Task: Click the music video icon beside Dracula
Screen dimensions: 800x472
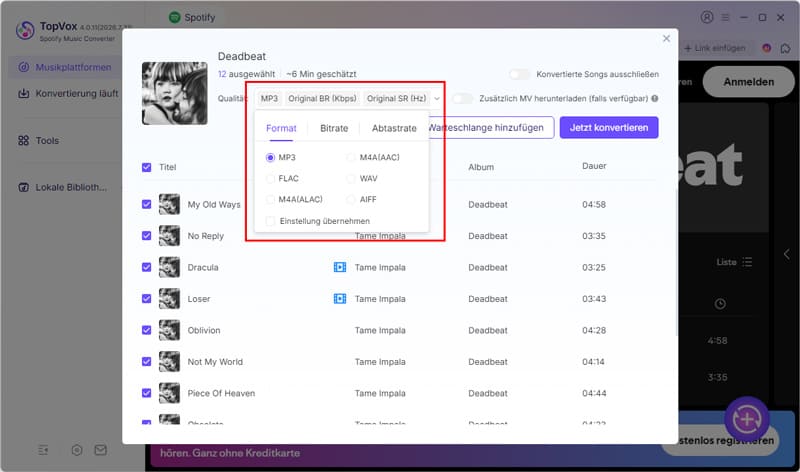Action: (x=340, y=267)
